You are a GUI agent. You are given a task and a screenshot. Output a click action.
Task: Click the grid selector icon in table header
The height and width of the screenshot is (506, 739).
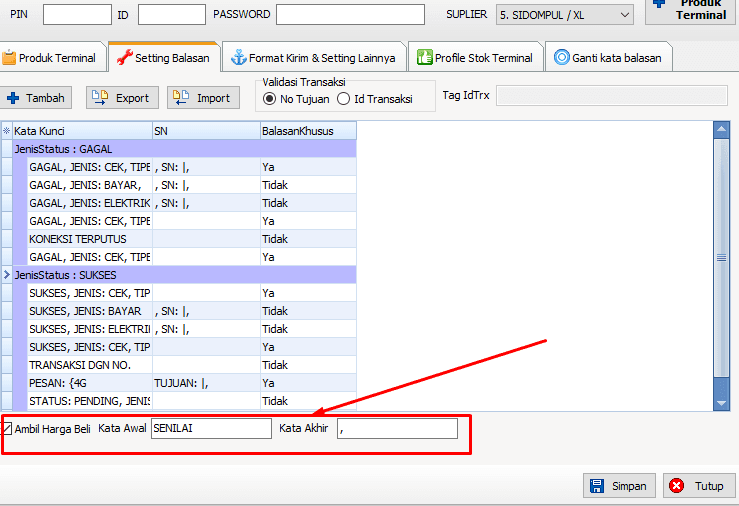point(6,131)
